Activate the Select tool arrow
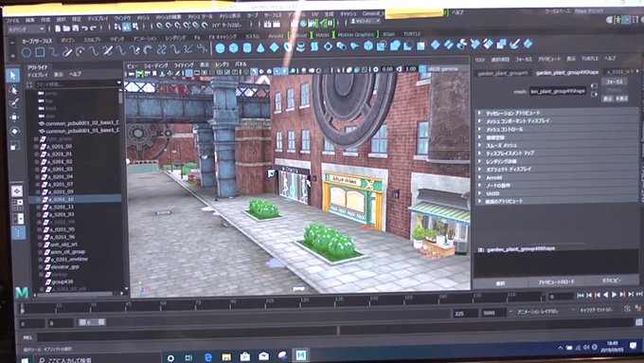This screenshot has height=363, width=644. click(x=13, y=76)
